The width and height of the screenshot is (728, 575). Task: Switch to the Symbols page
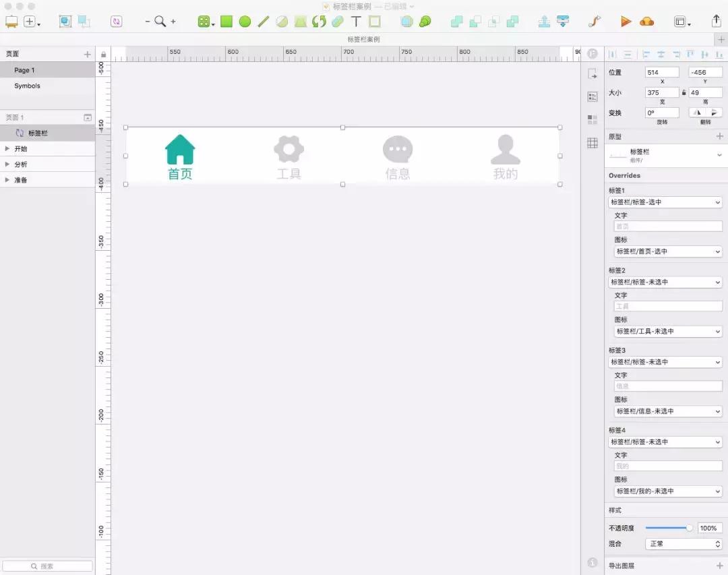coord(27,86)
